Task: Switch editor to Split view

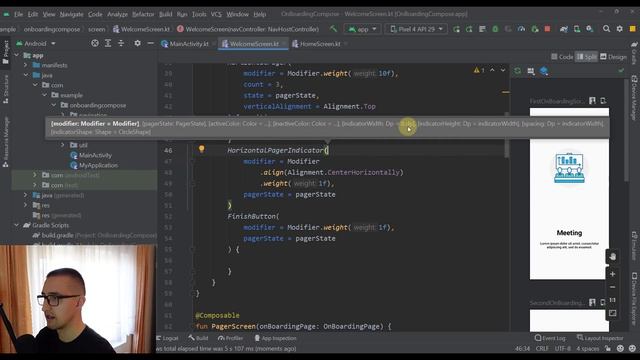Action: [586, 57]
